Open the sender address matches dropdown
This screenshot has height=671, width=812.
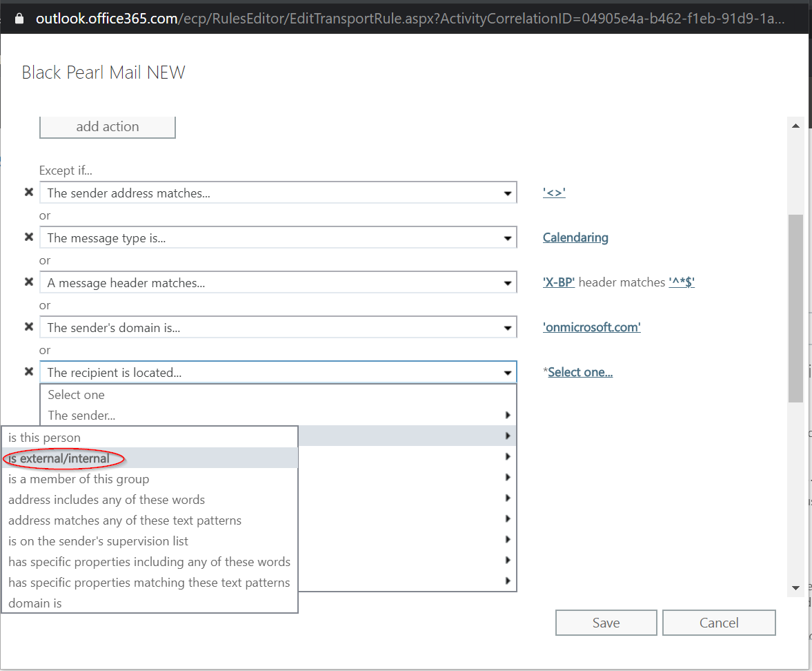point(508,193)
